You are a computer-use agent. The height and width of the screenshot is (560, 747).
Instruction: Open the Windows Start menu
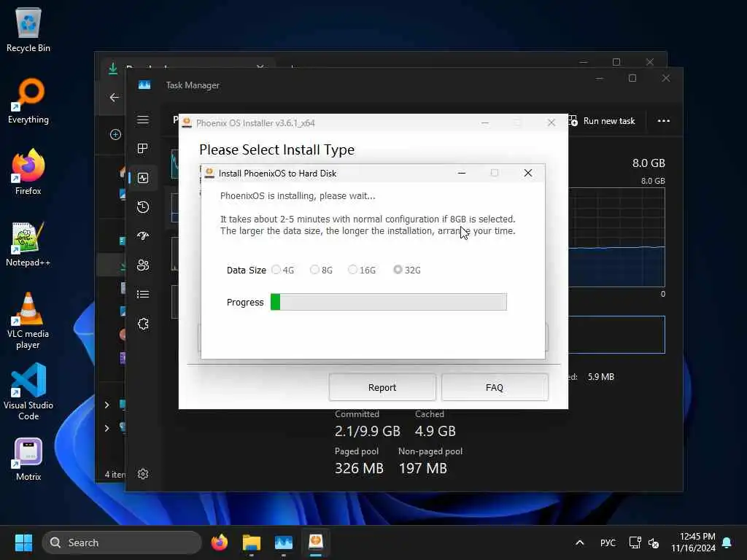[23, 542]
